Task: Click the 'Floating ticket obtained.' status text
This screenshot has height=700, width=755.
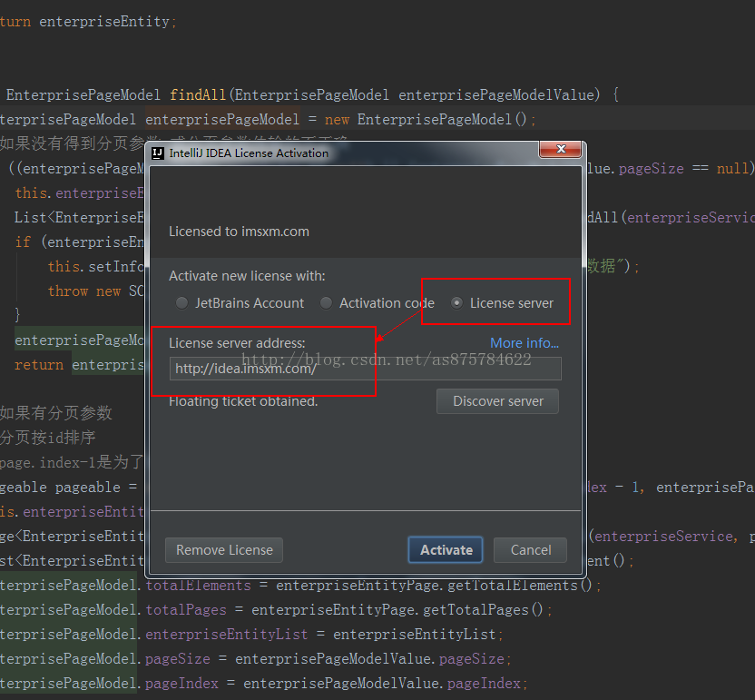Action: (243, 401)
